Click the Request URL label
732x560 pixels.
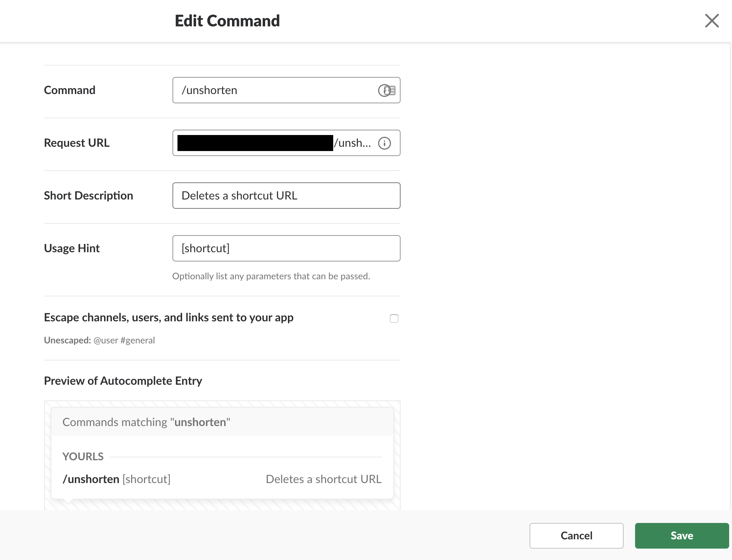pos(77,143)
